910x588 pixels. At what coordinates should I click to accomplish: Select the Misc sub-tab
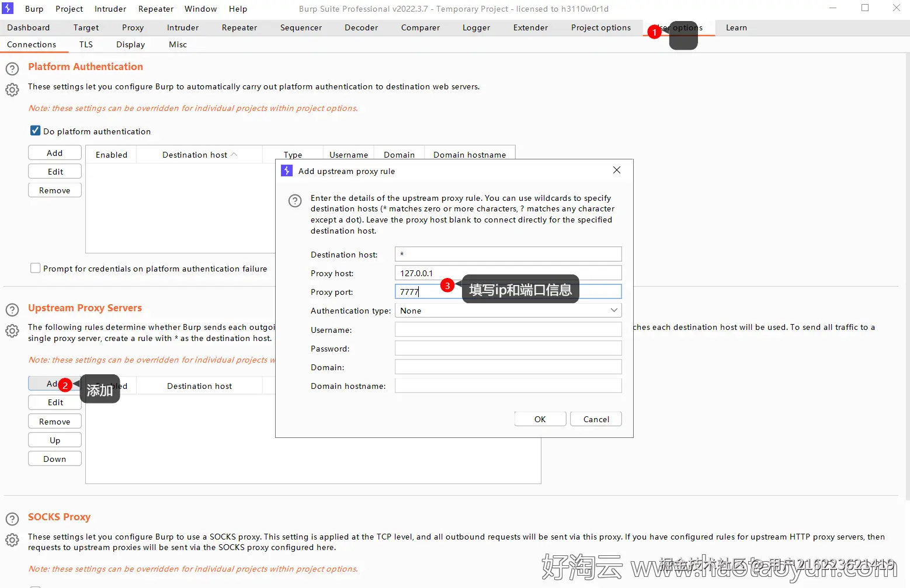[178, 44]
